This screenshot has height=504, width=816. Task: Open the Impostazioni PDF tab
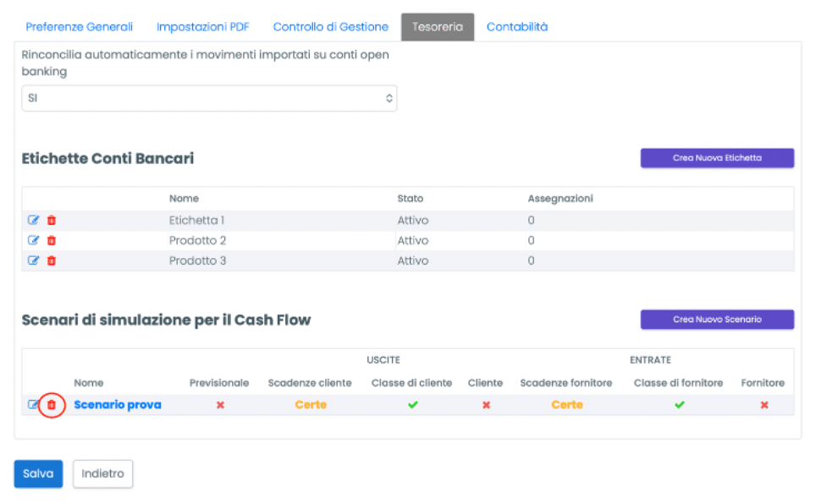coord(202,27)
